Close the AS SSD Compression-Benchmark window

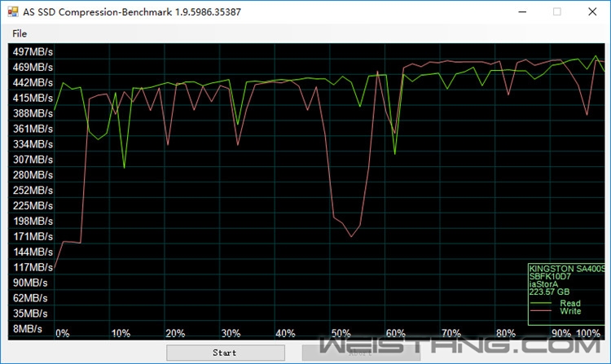(593, 11)
